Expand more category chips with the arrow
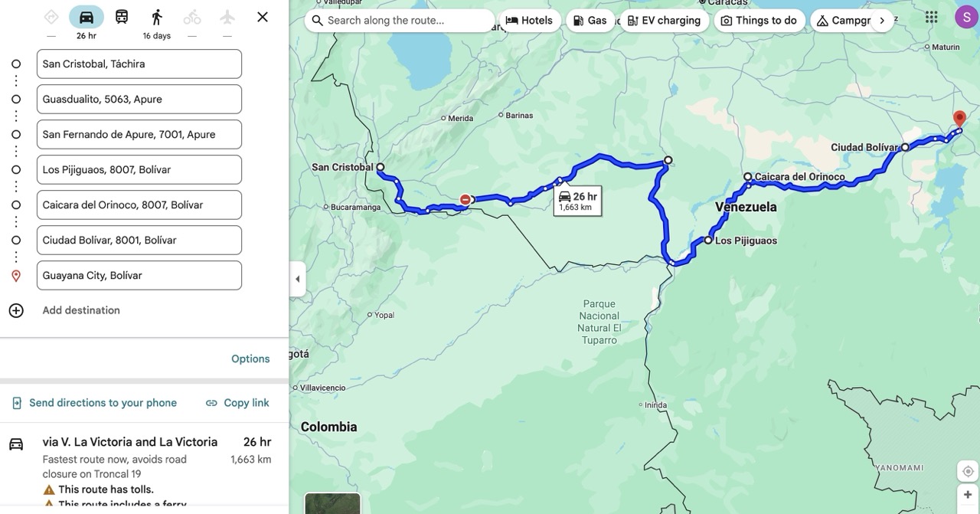The height and width of the screenshot is (514, 980). click(x=882, y=21)
